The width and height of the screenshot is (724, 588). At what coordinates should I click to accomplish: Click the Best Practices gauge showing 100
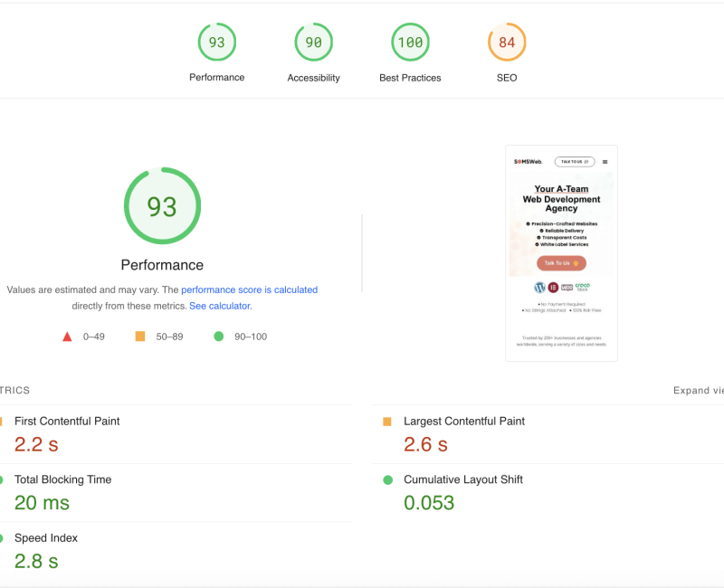[x=410, y=43]
